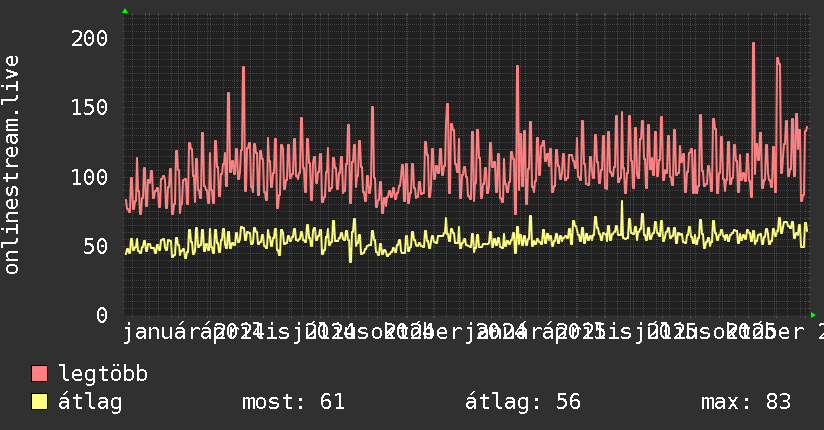Screen dimensions: 824x430
Task: Click the 'most: 61' value
Action: point(293,402)
